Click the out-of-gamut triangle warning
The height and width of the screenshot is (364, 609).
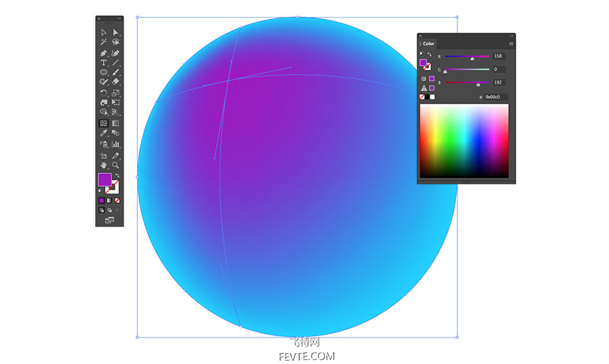tap(424, 88)
